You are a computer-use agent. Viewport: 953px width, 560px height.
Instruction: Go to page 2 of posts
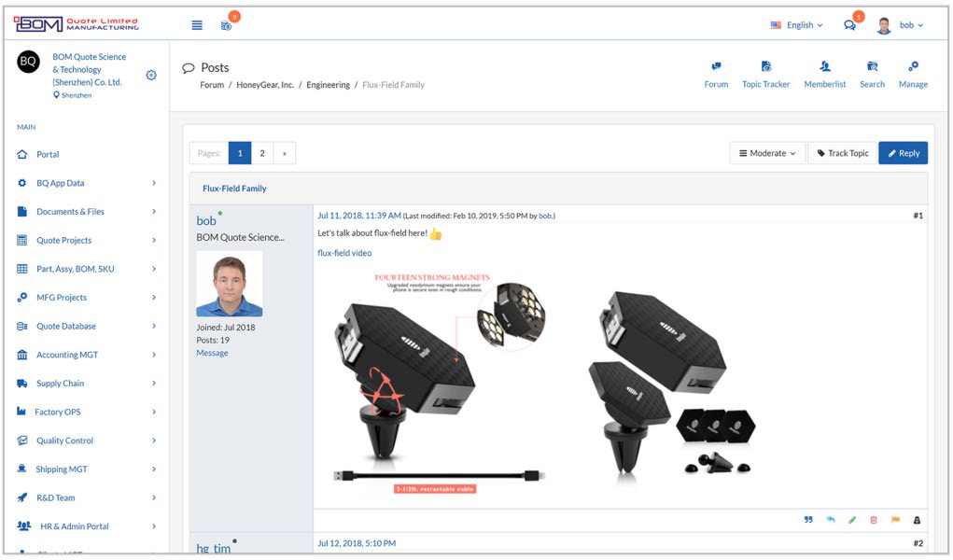click(x=262, y=153)
